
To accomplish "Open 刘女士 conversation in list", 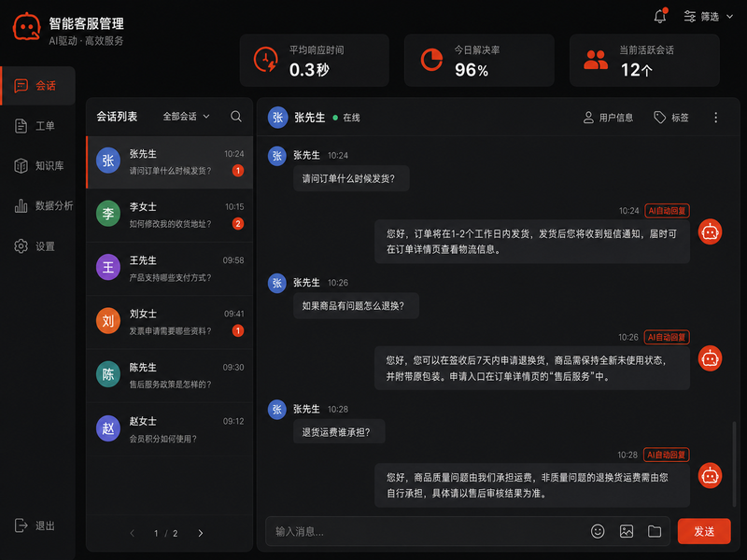I will point(170,322).
